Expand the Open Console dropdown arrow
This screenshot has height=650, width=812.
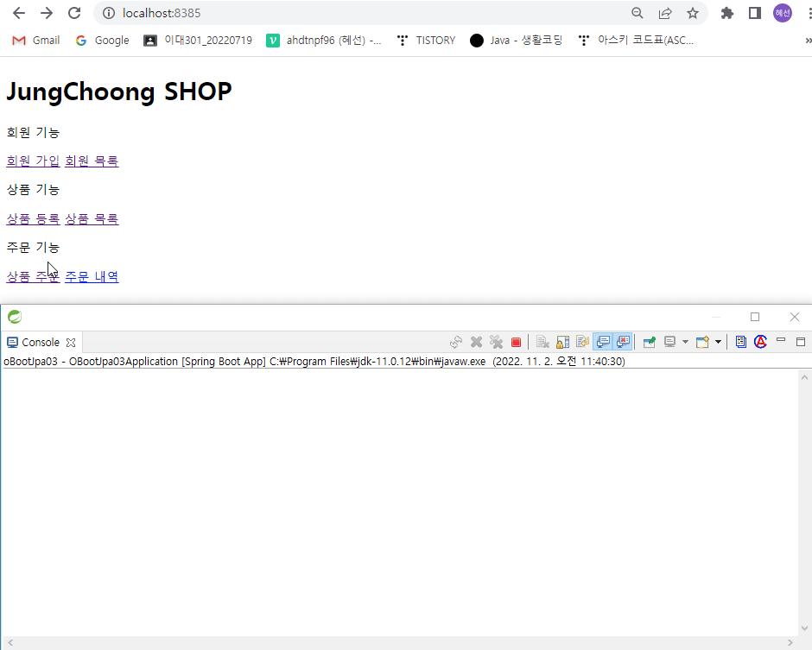718,342
